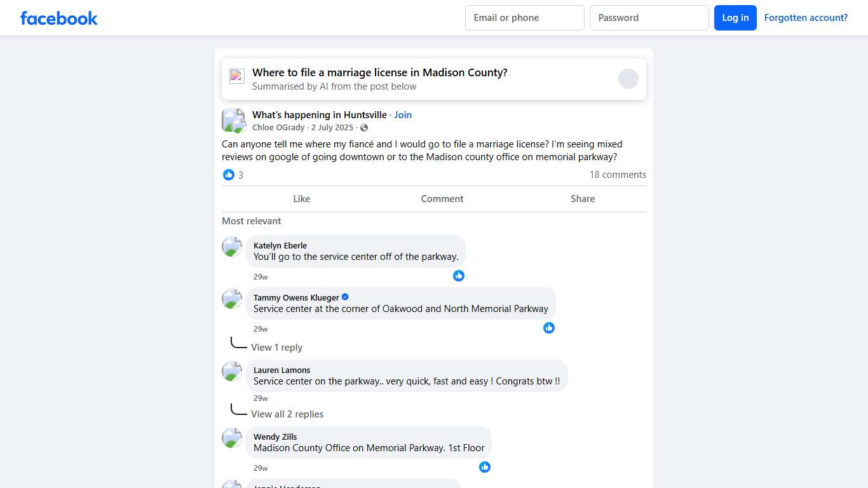The image size is (868, 488).
Task: Select the Comment action on the post
Action: (442, 198)
